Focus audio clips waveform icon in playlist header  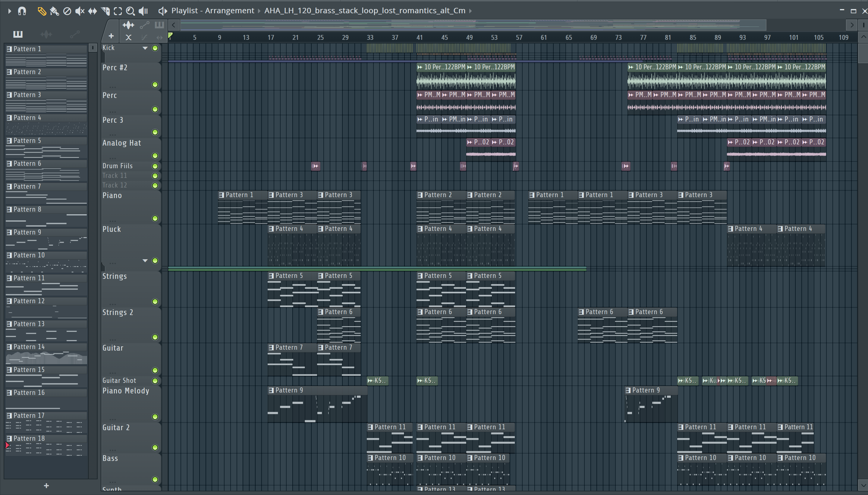(128, 25)
